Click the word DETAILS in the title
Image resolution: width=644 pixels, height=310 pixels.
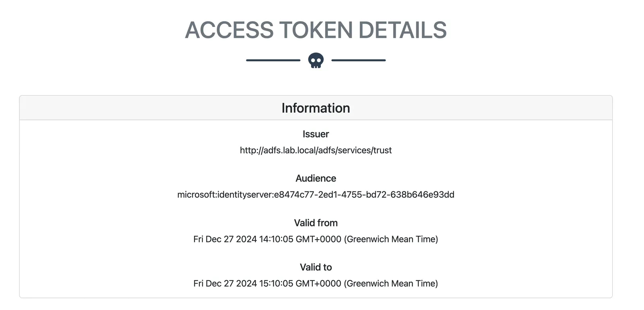click(402, 30)
